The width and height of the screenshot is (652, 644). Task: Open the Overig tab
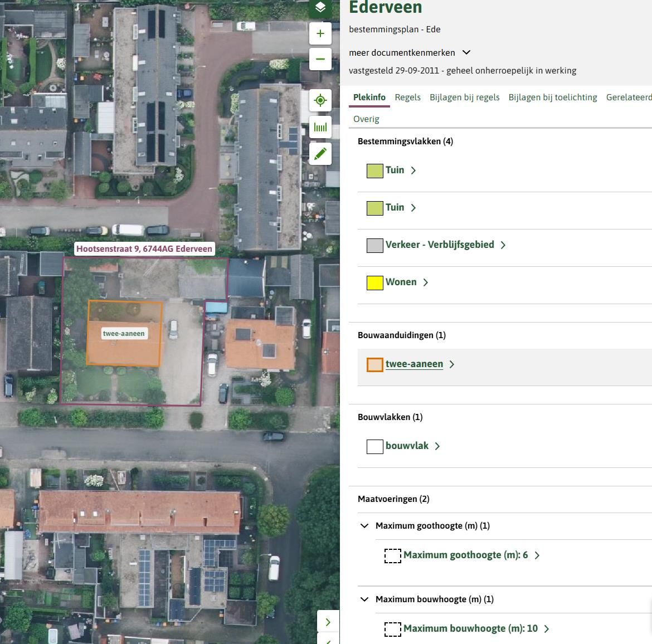point(366,119)
